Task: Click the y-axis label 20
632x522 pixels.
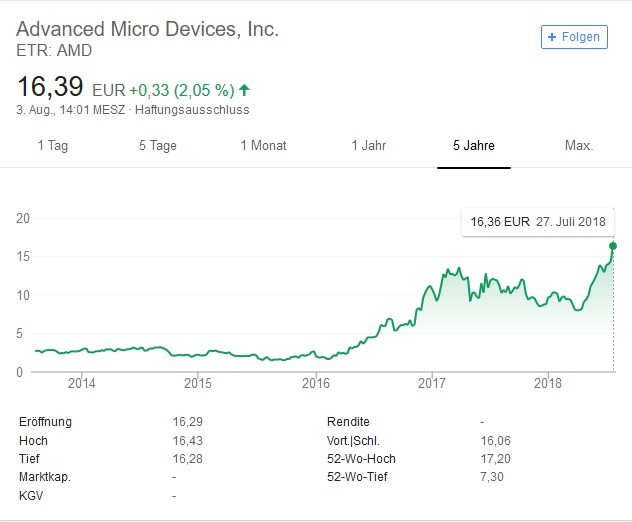Action: coord(23,218)
